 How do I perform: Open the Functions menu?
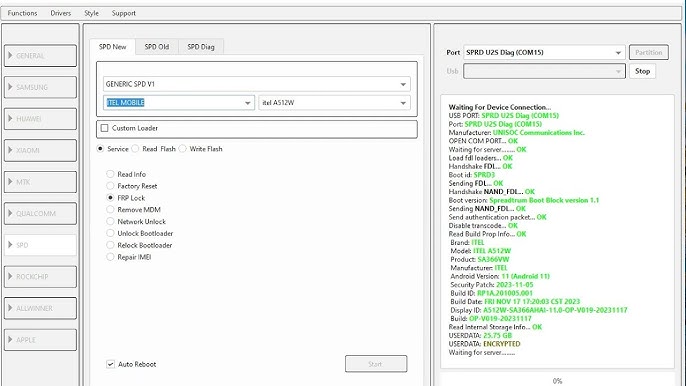(22, 13)
